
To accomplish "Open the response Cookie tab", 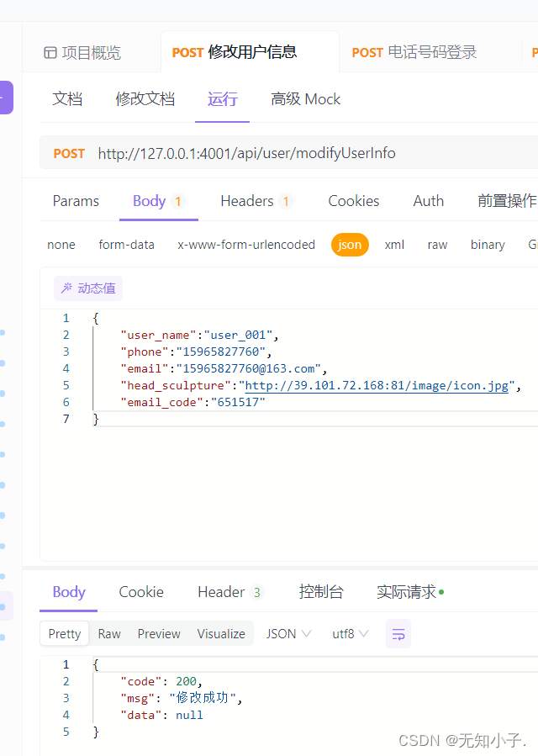I will (x=141, y=591).
